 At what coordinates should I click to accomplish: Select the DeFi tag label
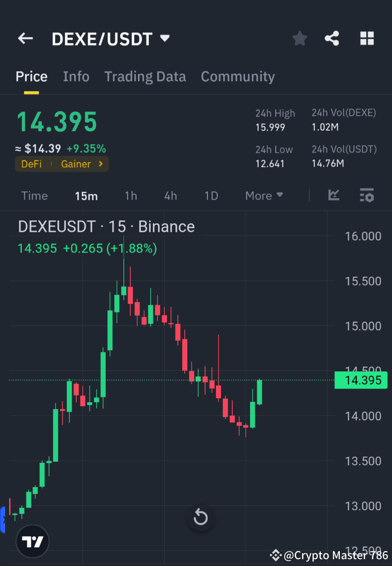tap(31, 164)
